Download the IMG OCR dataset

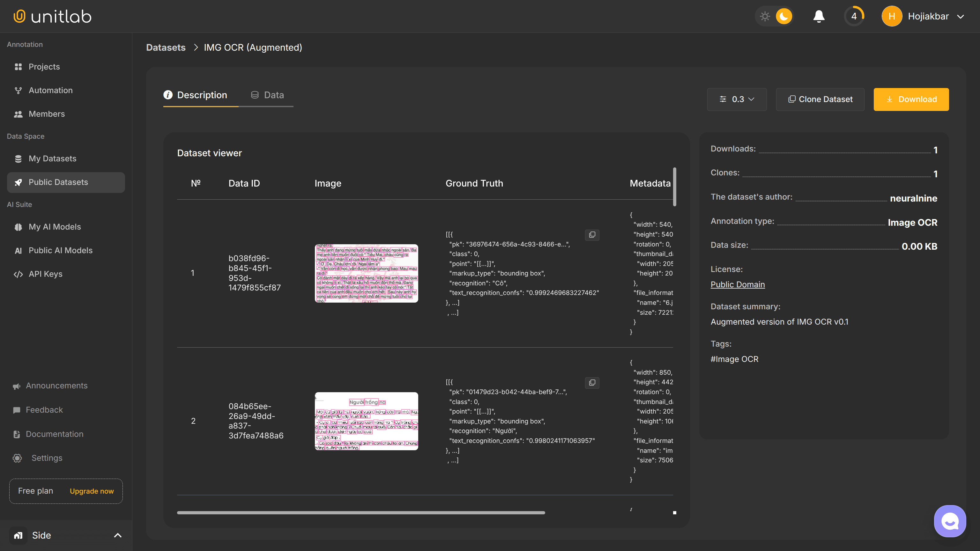click(911, 99)
